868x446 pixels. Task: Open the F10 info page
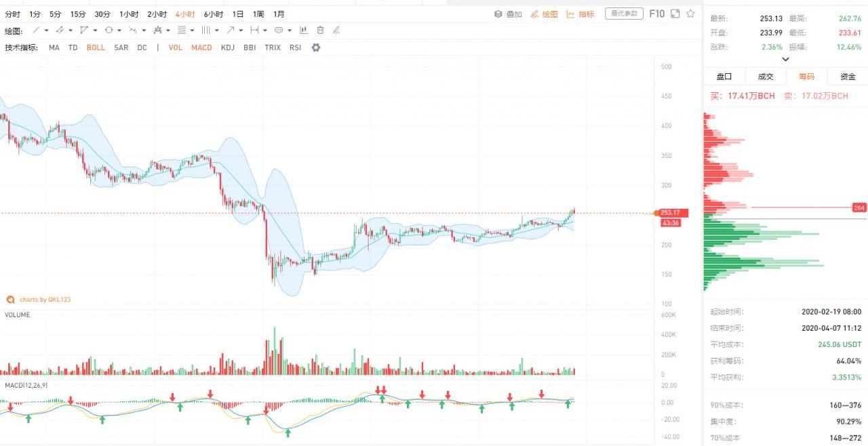[656, 14]
